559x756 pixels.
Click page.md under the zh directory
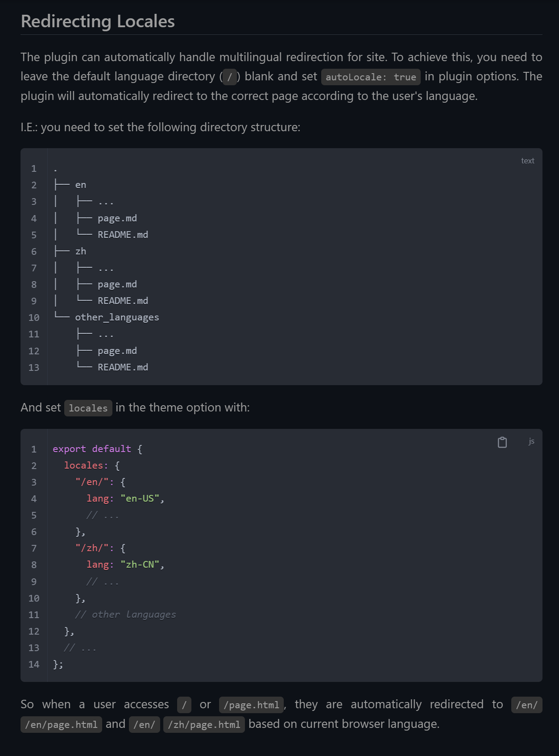117,284
